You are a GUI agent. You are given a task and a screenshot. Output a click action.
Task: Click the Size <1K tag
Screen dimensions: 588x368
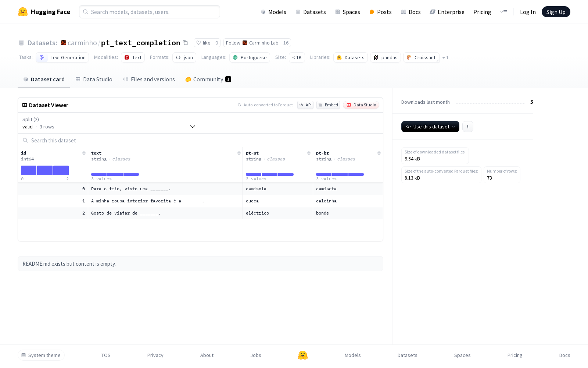pos(297,57)
